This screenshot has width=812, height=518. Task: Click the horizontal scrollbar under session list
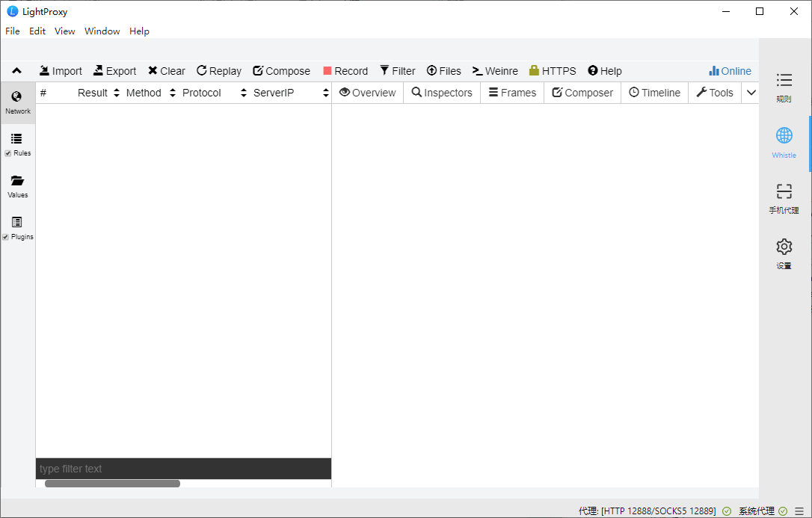pos(112,484)
